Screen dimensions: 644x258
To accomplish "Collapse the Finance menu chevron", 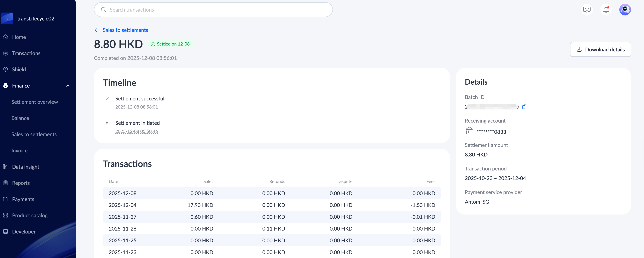I will (x=68, y=86).
